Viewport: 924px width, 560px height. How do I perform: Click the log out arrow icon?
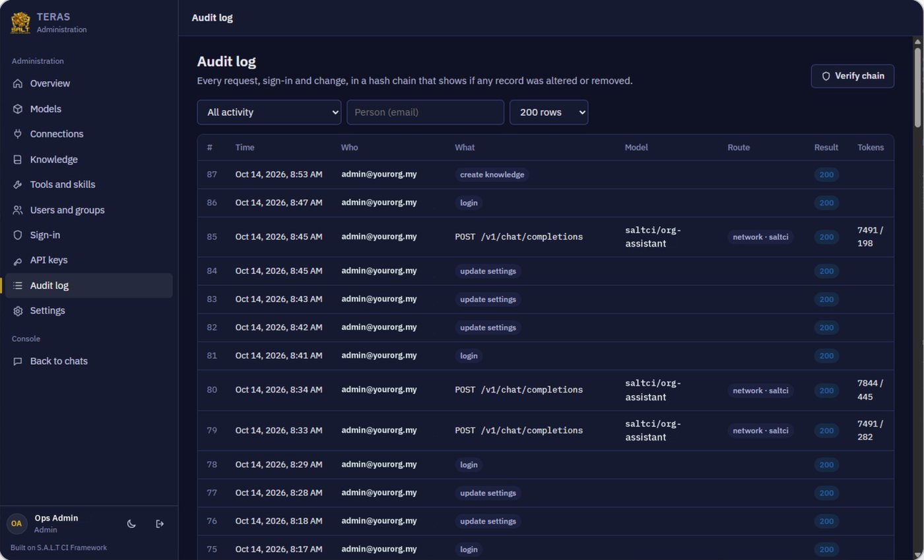click(160, 524)
